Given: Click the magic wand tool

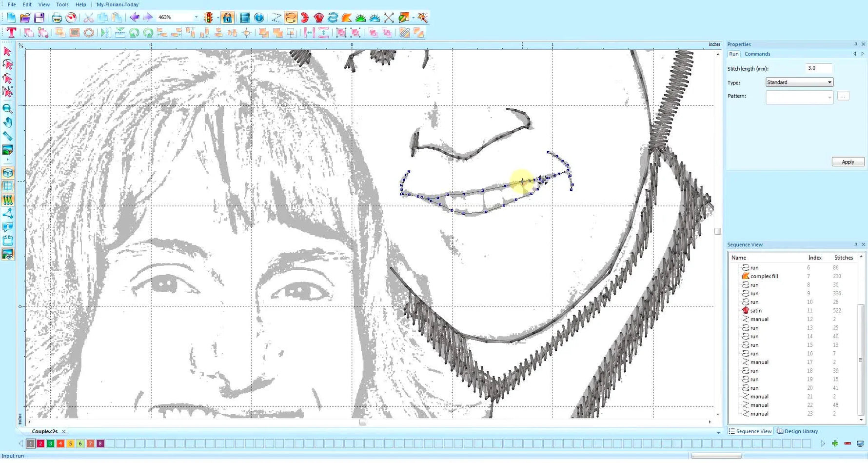Looking at the screenshot, I should tap(422, 18).
